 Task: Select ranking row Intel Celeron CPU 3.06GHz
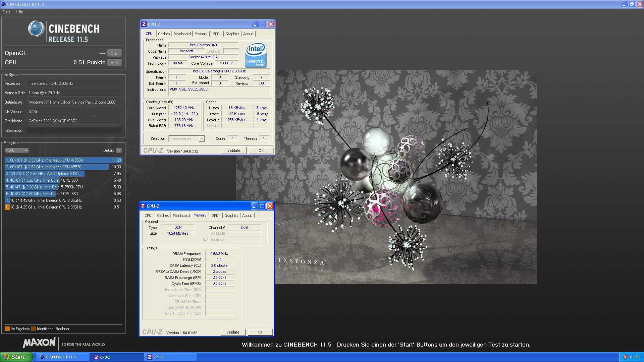pyautogui.click(x=63, y=200)
